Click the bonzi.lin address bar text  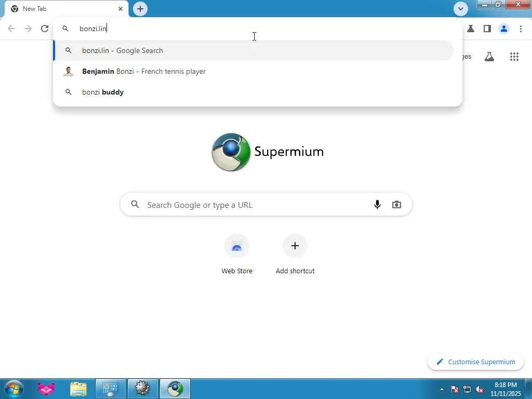93,29
